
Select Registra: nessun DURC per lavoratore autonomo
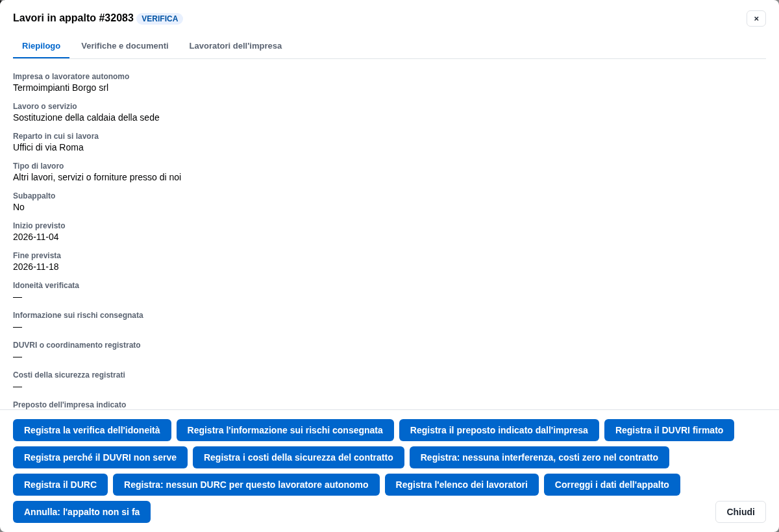pyautogui.click(x=246, y=485)
